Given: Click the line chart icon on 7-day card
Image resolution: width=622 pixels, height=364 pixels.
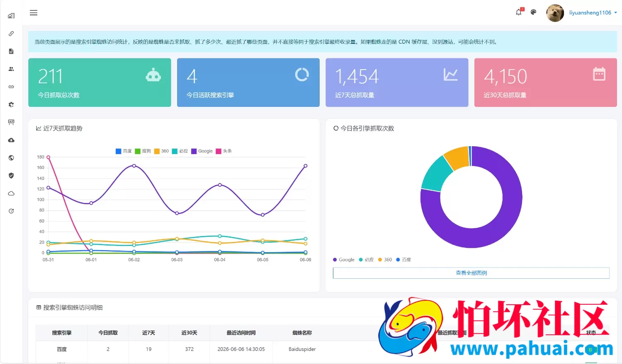Looking at the screenshot, I should [451, 75].
